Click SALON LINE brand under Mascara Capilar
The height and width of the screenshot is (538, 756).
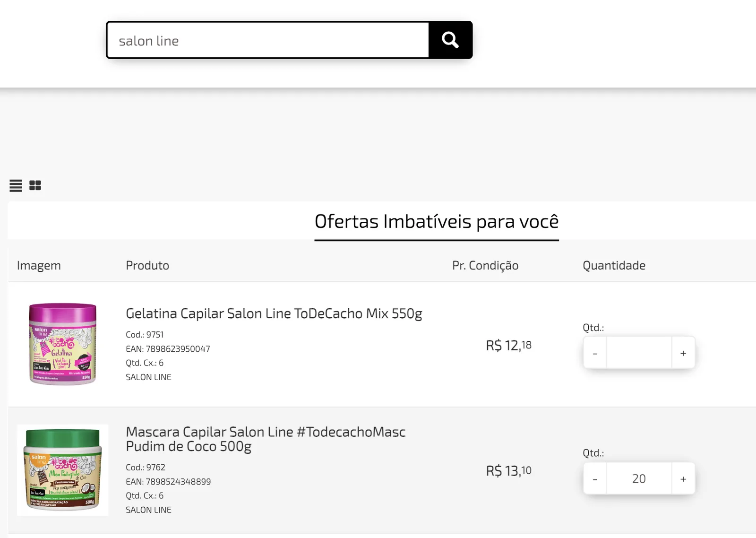pos(148,510)
